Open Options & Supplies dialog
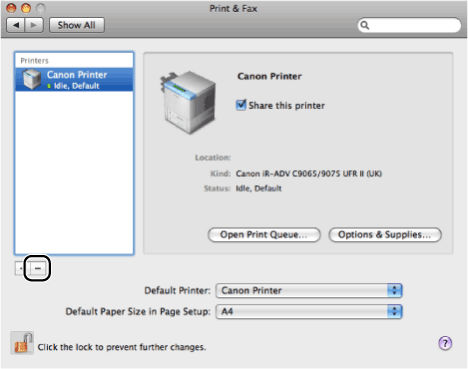468x369 pixels. tap(385, 235)
